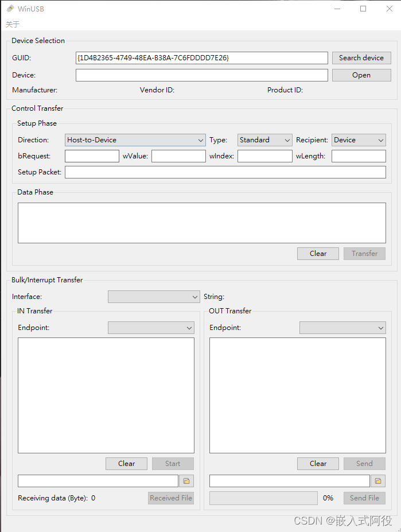The height and width of the screenshot is (532, 401).
Task: Click the Transfer button
Action: click(364, 254)
